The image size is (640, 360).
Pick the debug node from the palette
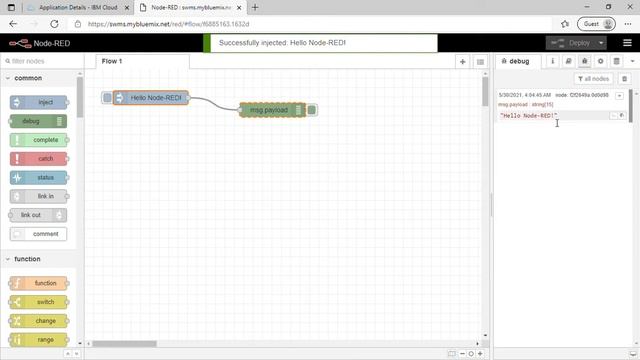click(38, 121)
